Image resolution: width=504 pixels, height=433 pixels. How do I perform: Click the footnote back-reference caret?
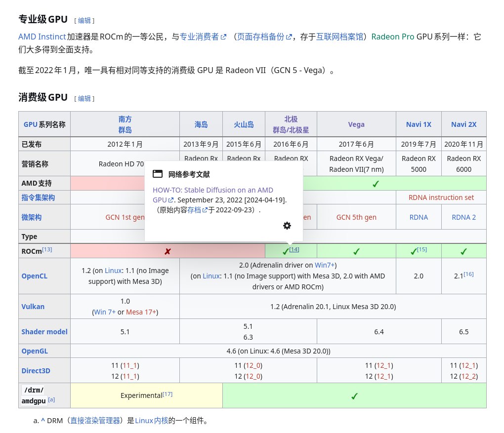(x=43, y=421)
